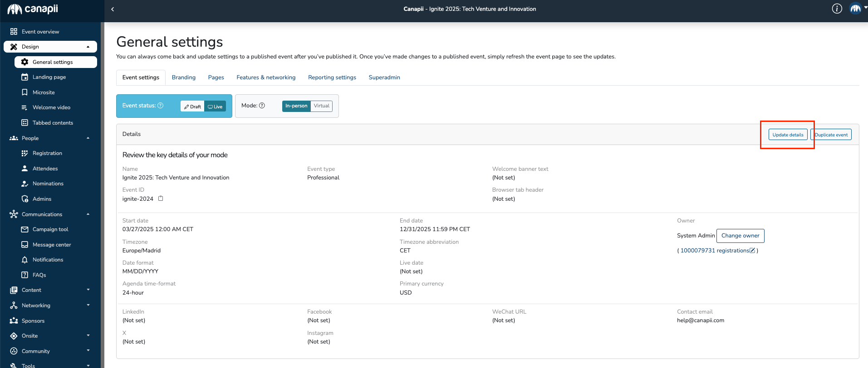Screen dimensions: 868x368
Task: Expand the Content menu section
Action: (88, 290)
